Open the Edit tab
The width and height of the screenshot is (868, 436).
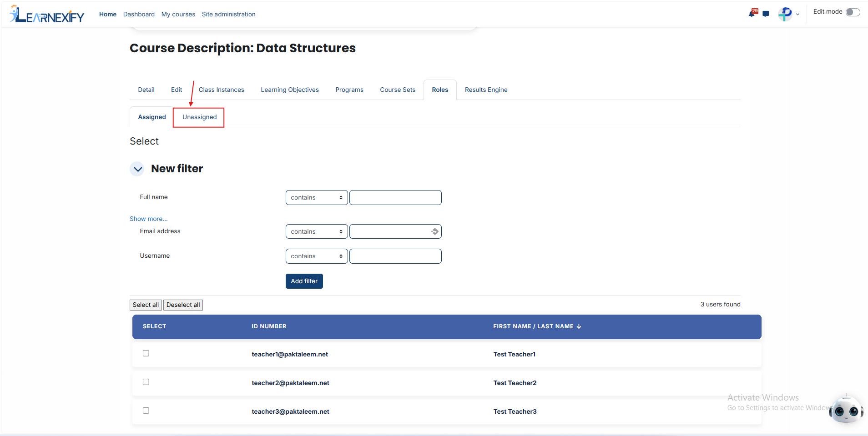click(x=177, y=90)
